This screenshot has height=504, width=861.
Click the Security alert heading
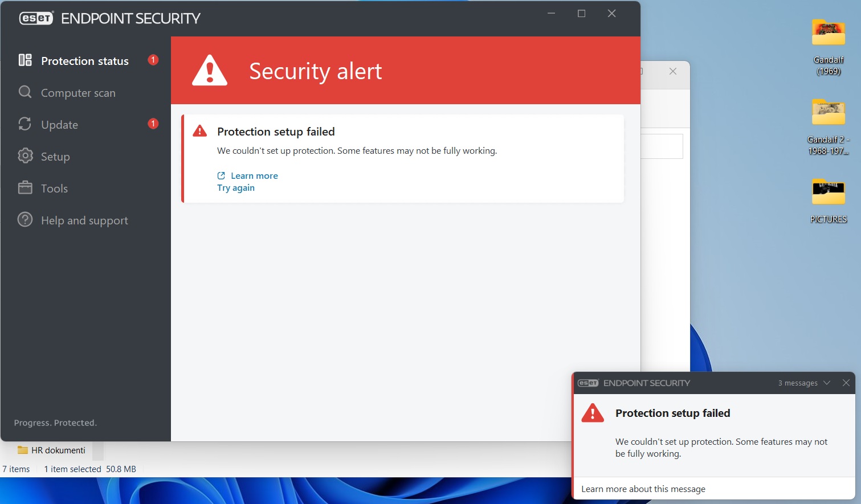point(315,71)
